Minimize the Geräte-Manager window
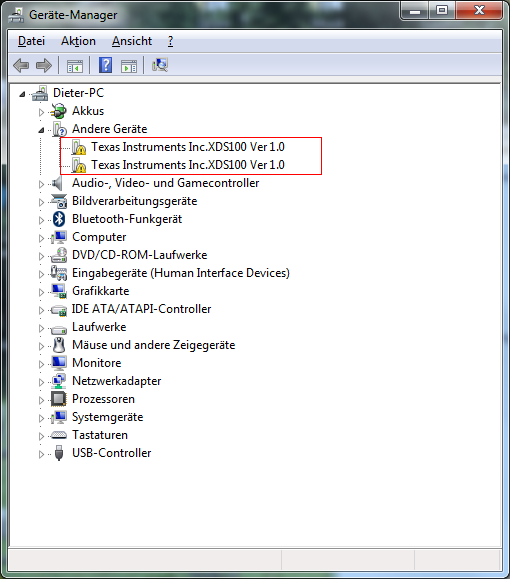Image resolution: width=510 pixels, height=579 pixels. pos(415,10)
